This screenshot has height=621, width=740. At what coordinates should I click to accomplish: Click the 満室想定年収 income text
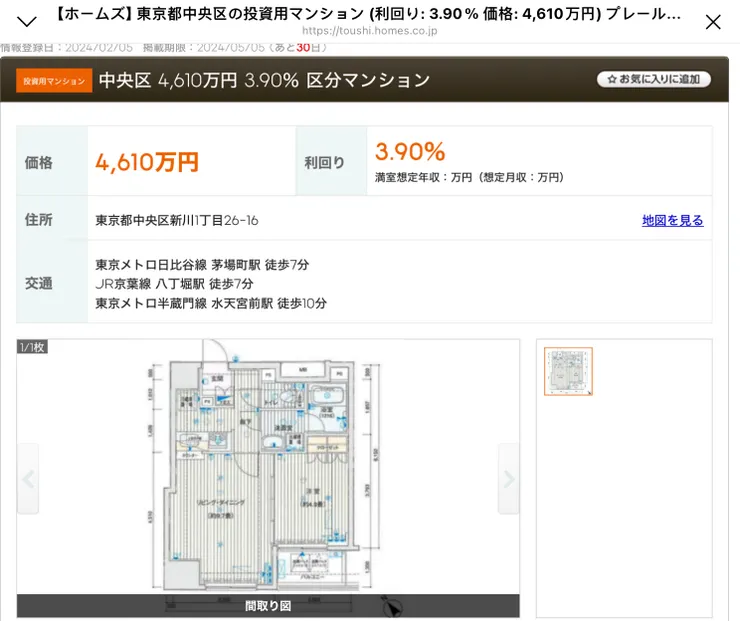point(469,177)
